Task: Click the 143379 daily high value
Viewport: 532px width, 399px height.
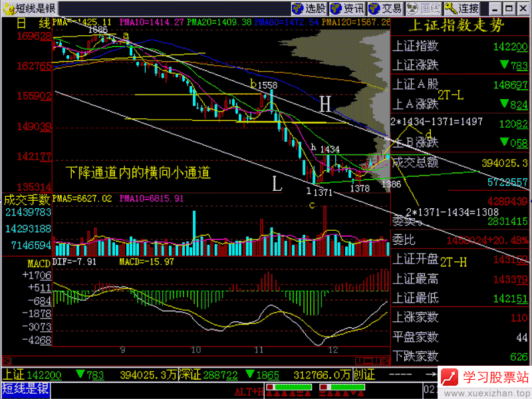Action: [510, 279]
